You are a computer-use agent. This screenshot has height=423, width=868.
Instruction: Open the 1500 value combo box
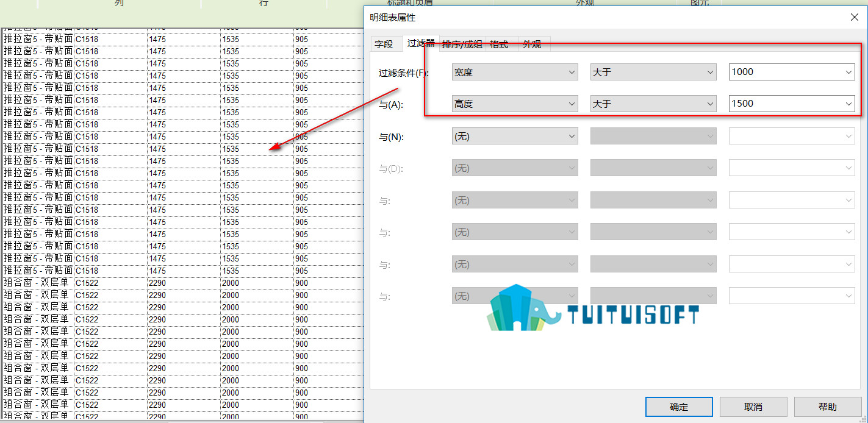pos(792,104)
